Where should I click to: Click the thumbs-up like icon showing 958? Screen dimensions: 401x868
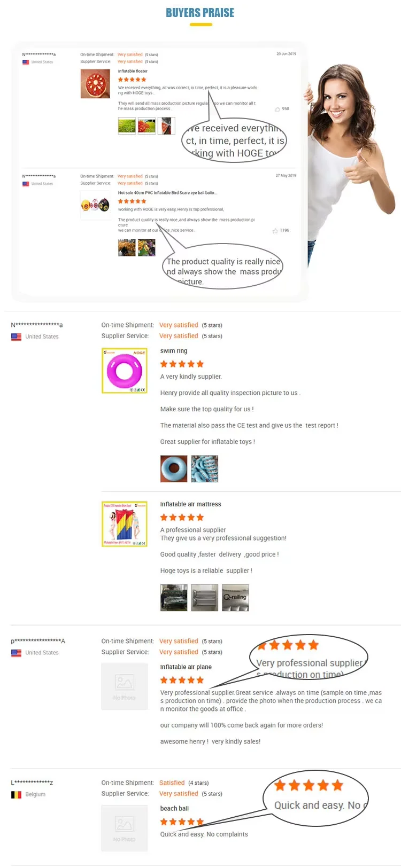[x=277, y=109]
